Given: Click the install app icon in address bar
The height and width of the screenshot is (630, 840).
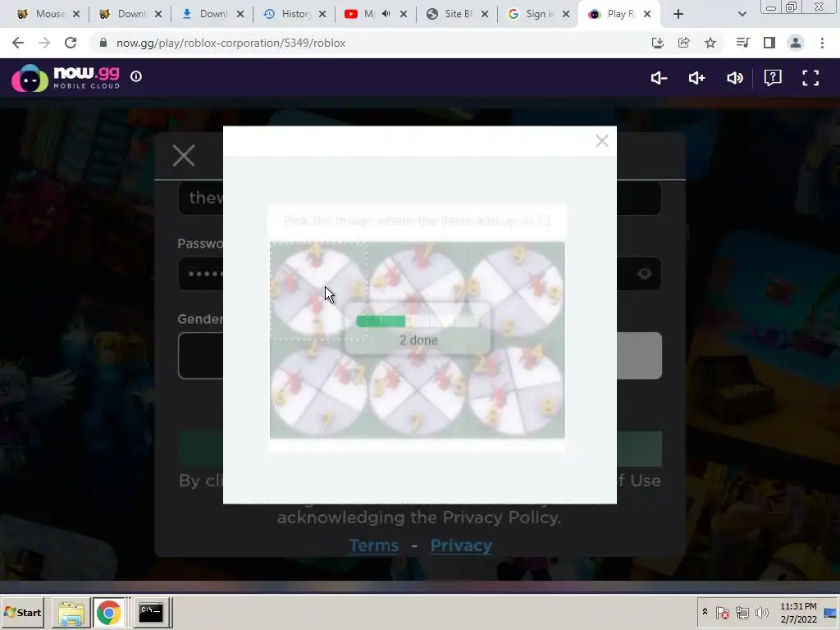Looking at the screenshot, I should (x=657, y=43).
